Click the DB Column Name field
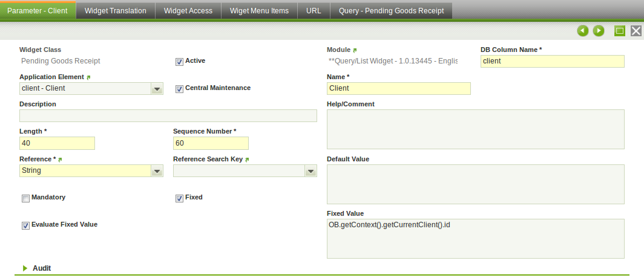 coord(552,61)
